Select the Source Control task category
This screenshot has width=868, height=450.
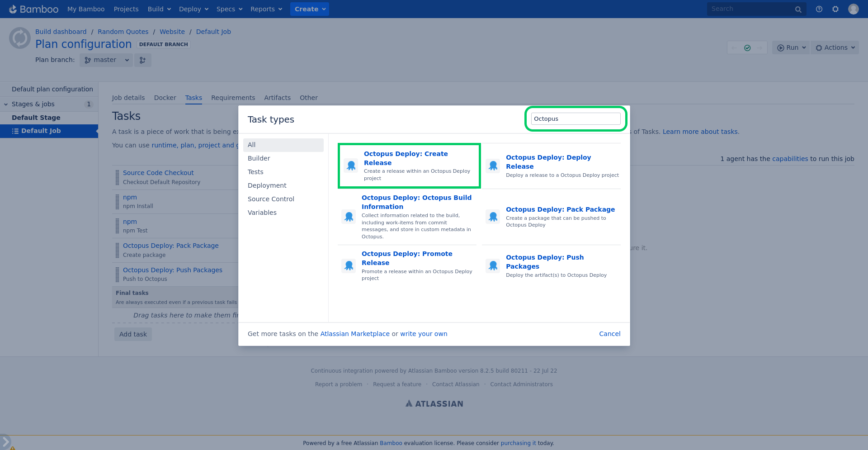283,199
